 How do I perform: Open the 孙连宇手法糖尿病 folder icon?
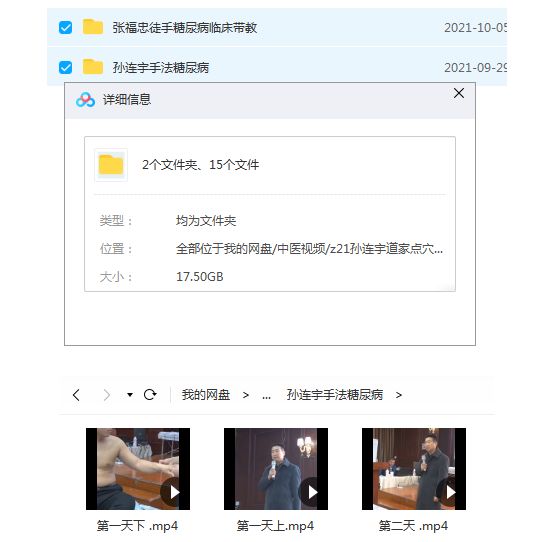pyautogui.click(x=93, y=67)
